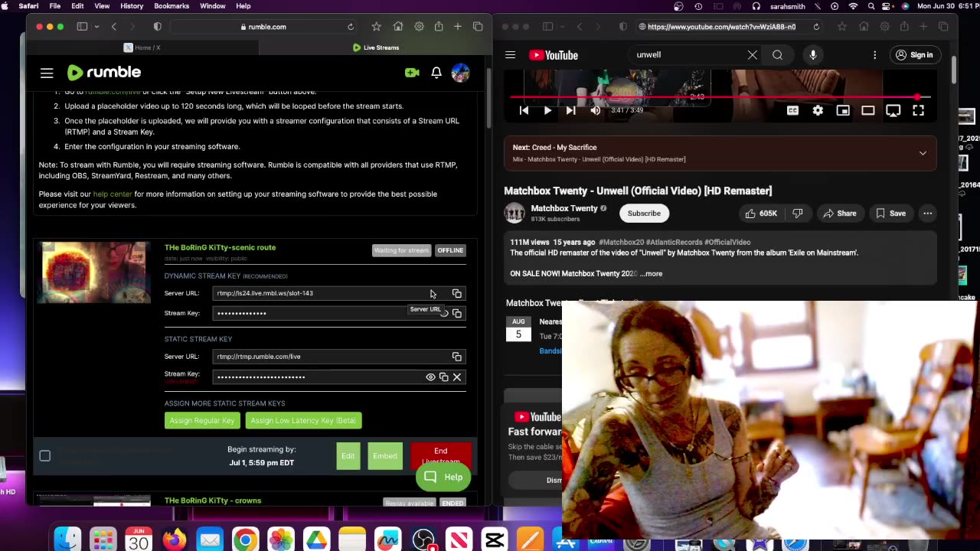Share the Unwell video
Image resolution: width=980 pixels, height=551 pixels.
click(840, 214)
